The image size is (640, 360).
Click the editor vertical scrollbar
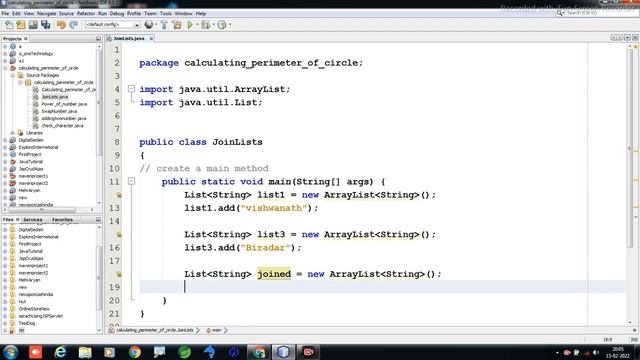click(630, 147)
